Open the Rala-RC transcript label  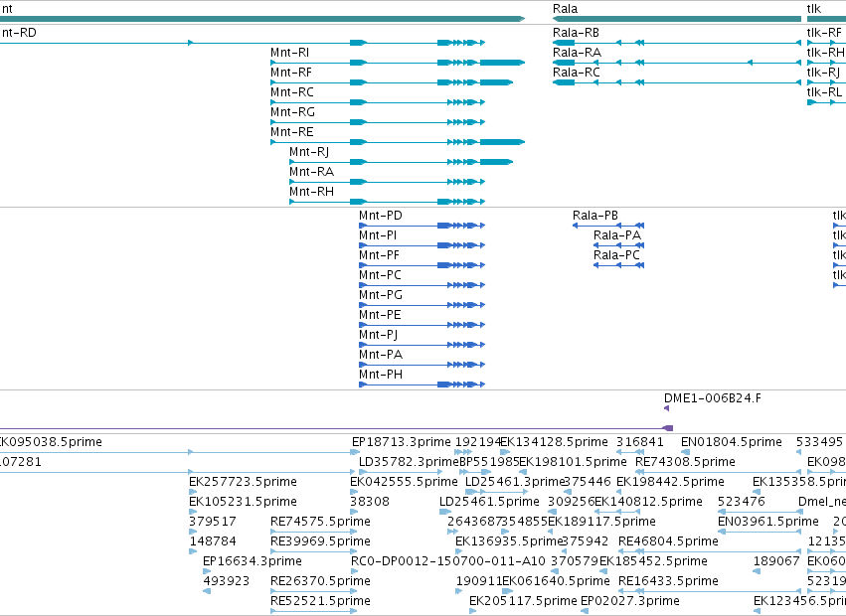577,73
